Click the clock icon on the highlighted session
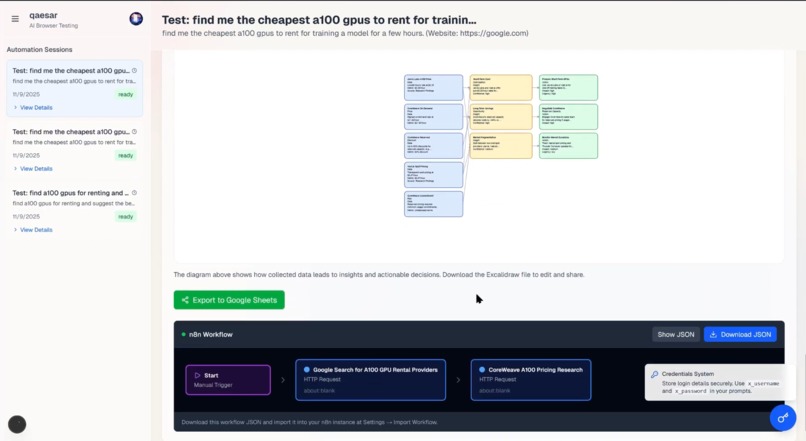This screenshot has height=441, width=806. [134, 70]
